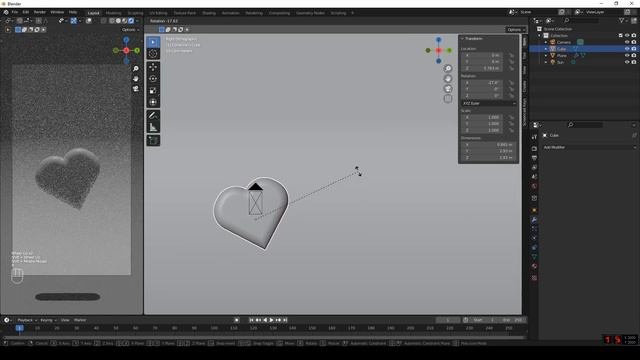The width and height of the screenshot is (640, 360).
Task: Open the Texture properties tab icon
Action: (534, 278)
